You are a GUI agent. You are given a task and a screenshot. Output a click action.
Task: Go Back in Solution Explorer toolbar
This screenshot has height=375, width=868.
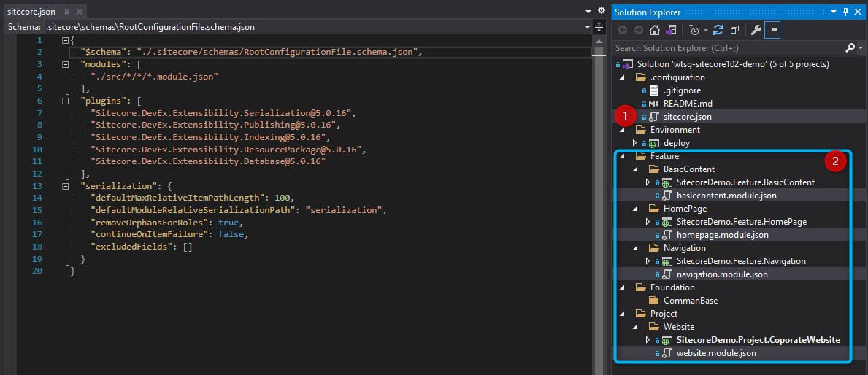point(623,31)
